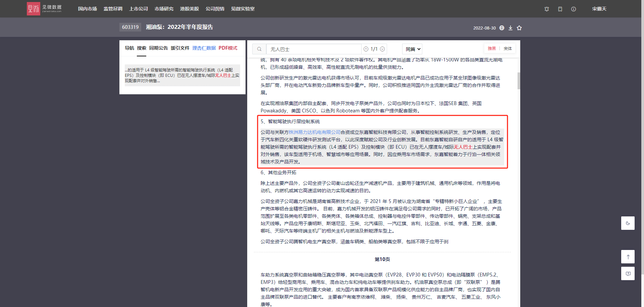Download the report via the download icon
The image size is (644, 307).
click(511, 28)
